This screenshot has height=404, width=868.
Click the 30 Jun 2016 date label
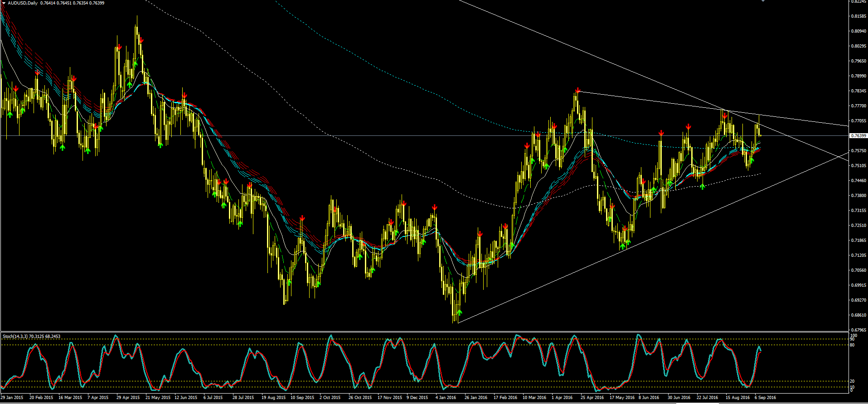pos(679,398)
